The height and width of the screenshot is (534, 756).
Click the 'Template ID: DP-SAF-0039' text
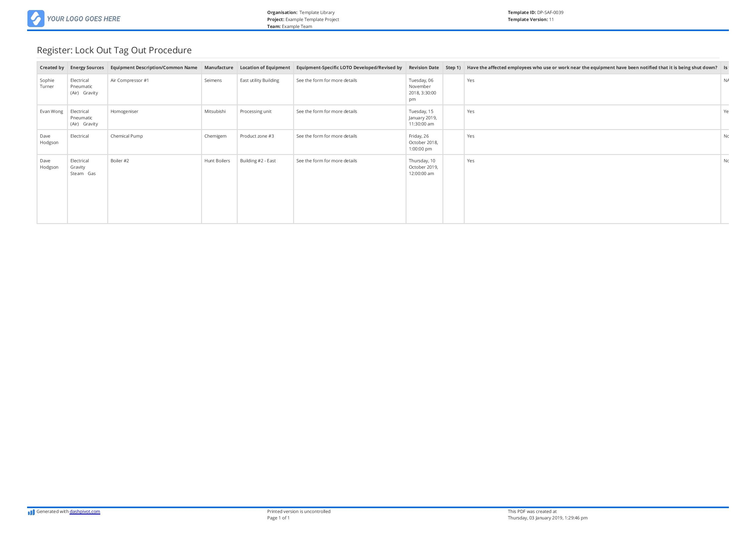click(x=535, y=12)
